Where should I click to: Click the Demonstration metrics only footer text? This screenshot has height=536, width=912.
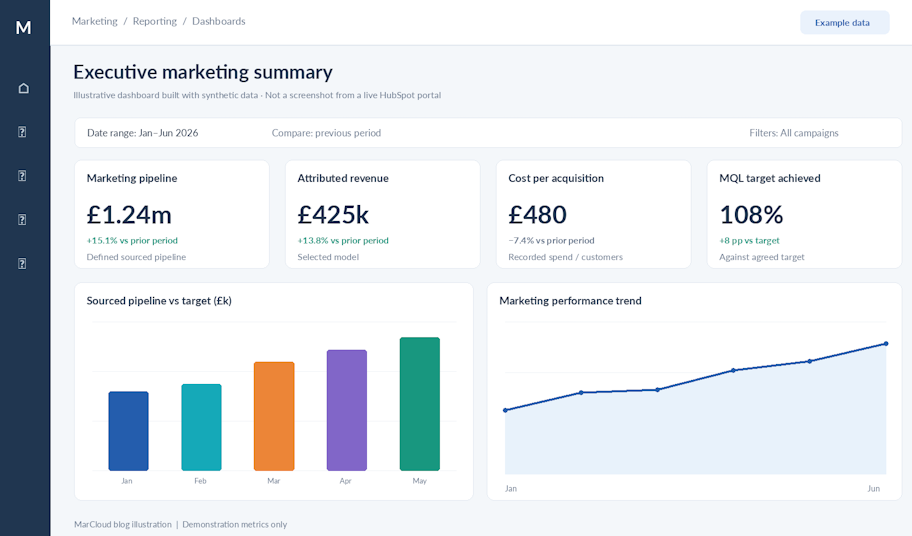tap(234, 524)
